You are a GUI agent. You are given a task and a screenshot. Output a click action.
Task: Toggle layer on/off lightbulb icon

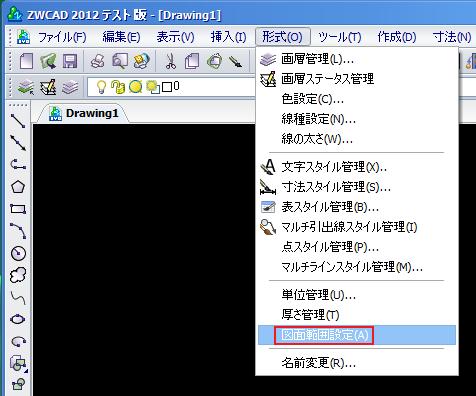coord(101,87)
